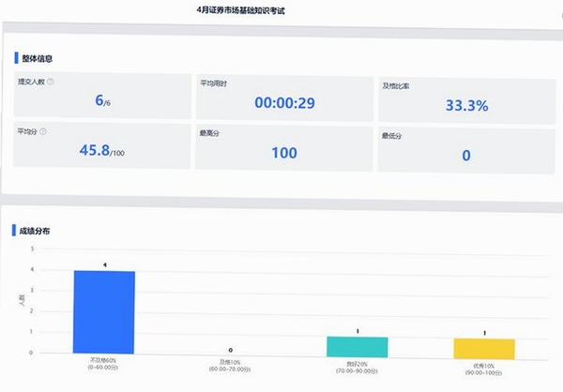563x392 pixels.
Task: Click the 及格10% (60.00~70.00分) axis label
Action: (230, 366)
